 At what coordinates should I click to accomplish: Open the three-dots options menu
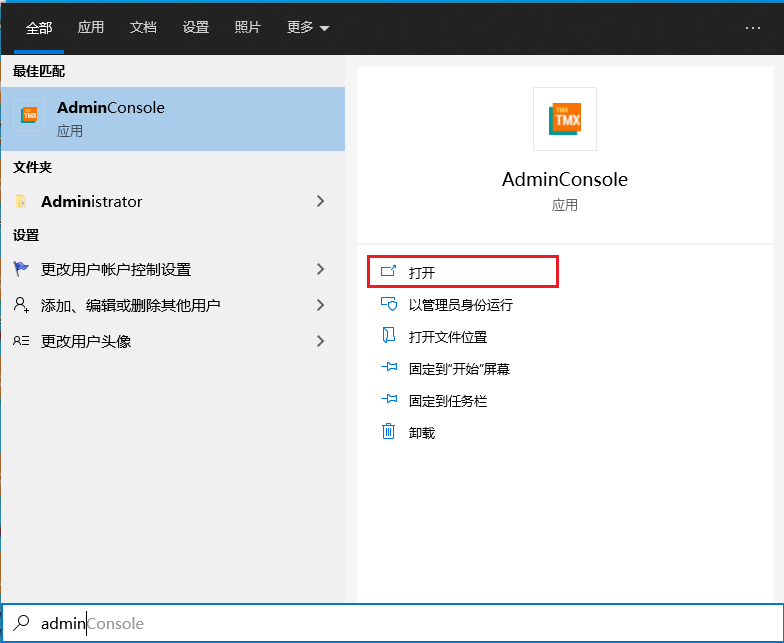tap(753, 28)
